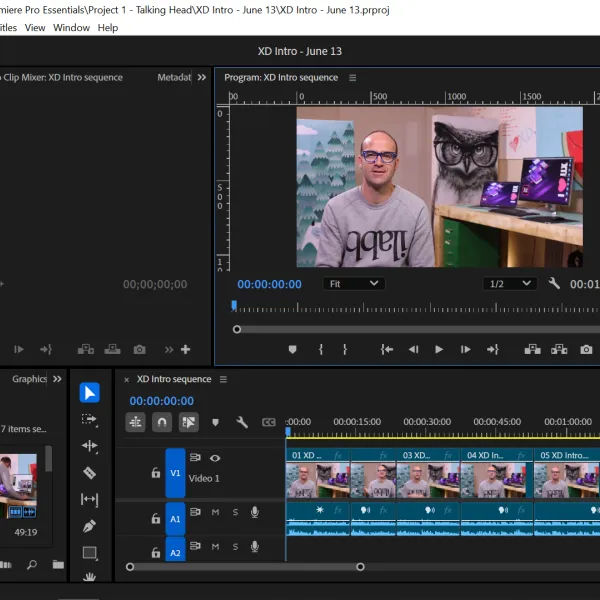Open Program monitor settings wrench
The width and height of the screenshot is (600, 600).
tap(554, 284)
